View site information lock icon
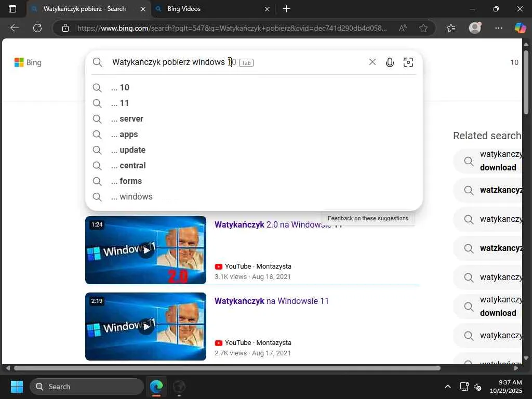Screen dimensions: 532x399 (x=65, y=28)
